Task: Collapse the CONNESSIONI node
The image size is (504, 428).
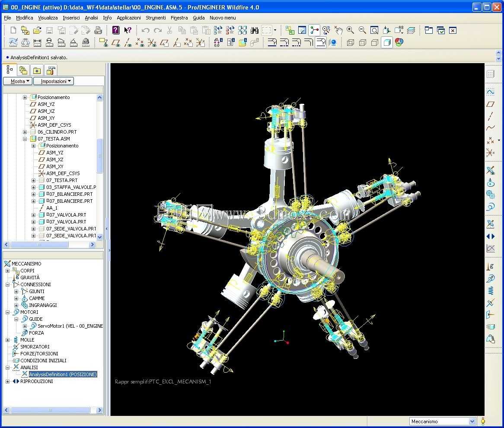Action: pos(7,284)
